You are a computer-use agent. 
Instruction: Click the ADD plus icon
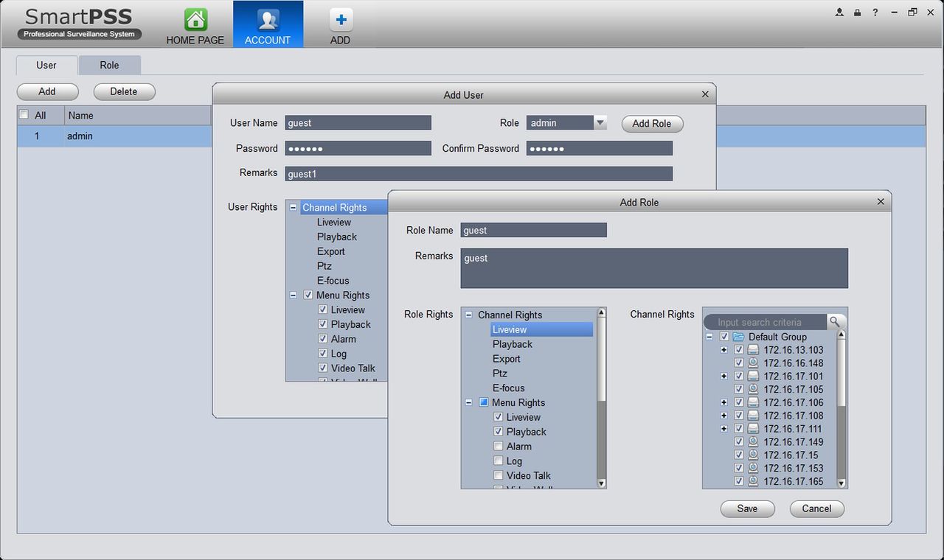click(340, 20)
